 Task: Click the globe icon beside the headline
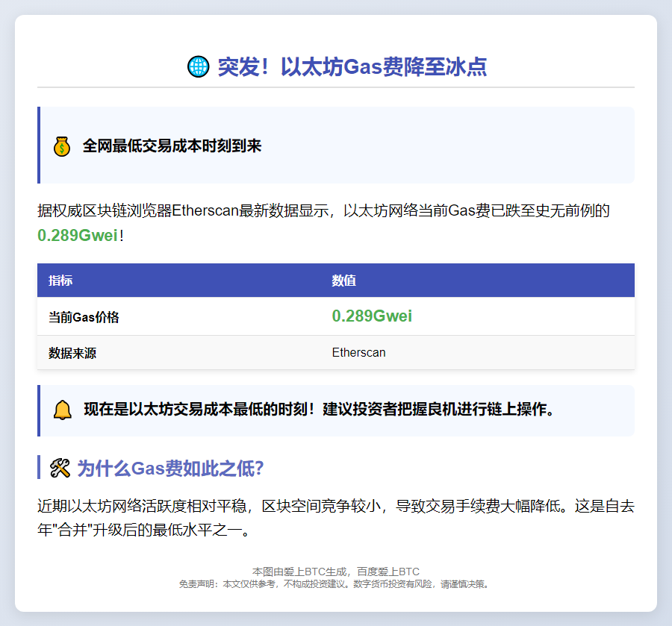199,67
